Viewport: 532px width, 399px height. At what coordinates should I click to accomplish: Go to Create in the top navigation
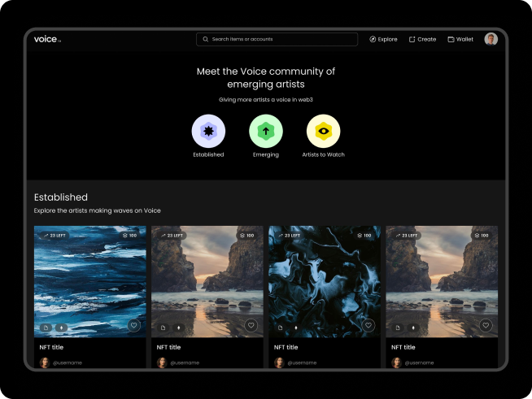tap(422, 39)
